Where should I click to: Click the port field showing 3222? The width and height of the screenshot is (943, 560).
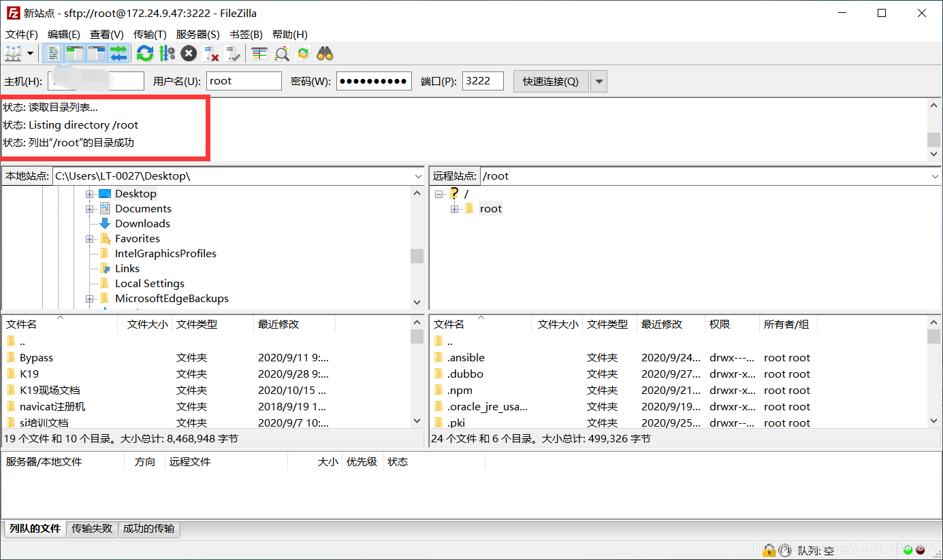click(483, 81)
